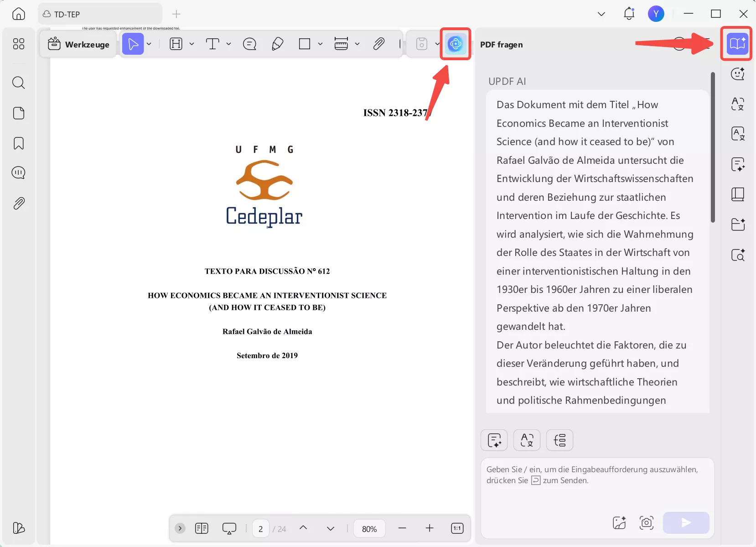This screenshot has width=756, height=547.
Task: Open search in the left sidebar
Action: 19,83
